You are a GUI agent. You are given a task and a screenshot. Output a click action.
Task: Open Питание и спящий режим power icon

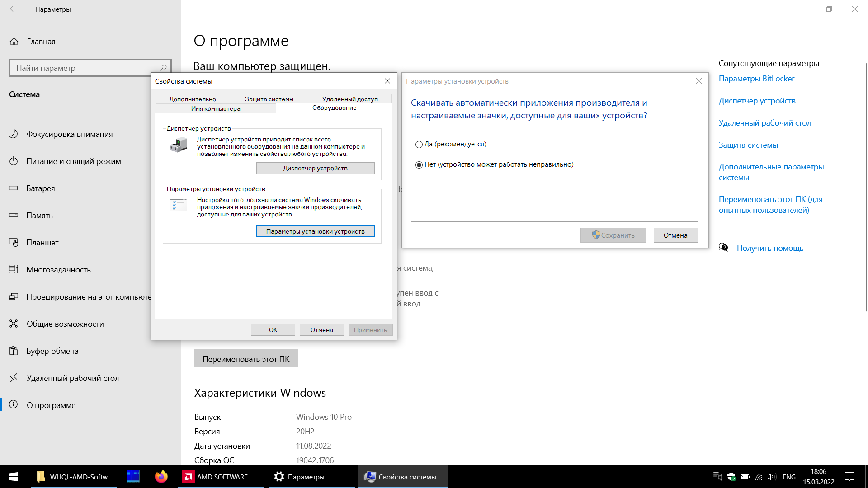tap(14, 161)
